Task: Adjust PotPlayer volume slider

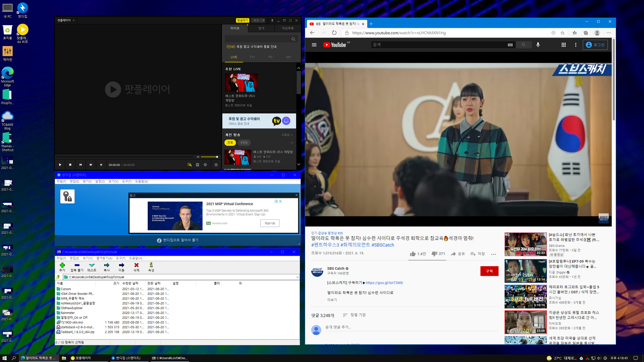Action: 210,157
